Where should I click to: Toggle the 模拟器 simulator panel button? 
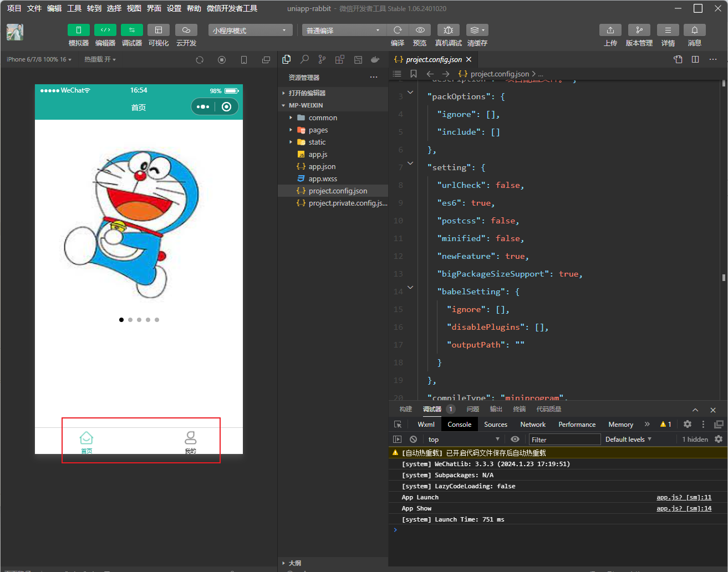click(79, 30)
